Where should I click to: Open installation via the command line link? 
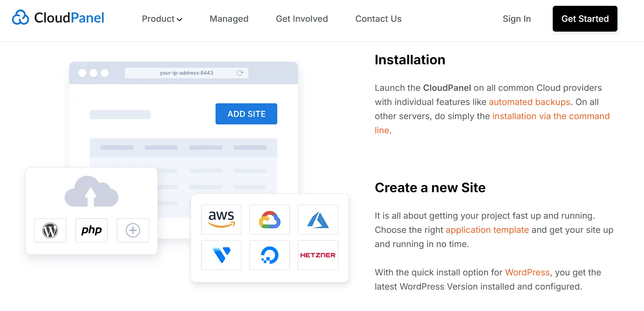551,116
